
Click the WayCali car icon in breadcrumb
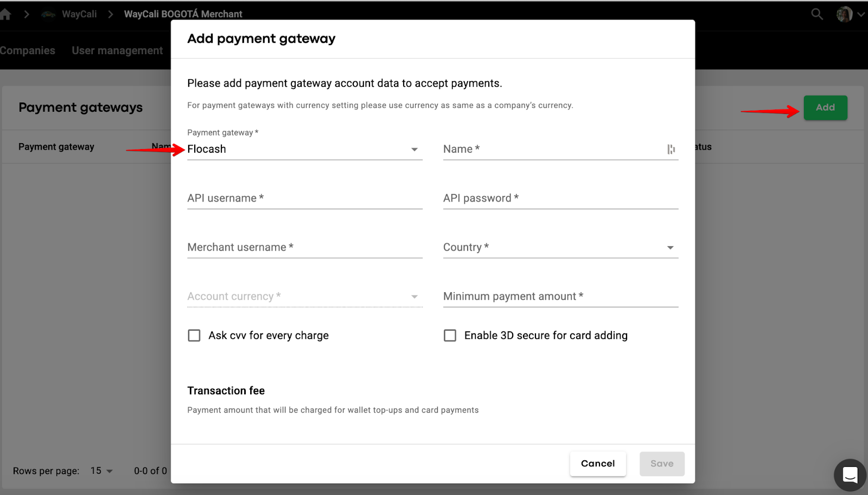click(49, 14)
